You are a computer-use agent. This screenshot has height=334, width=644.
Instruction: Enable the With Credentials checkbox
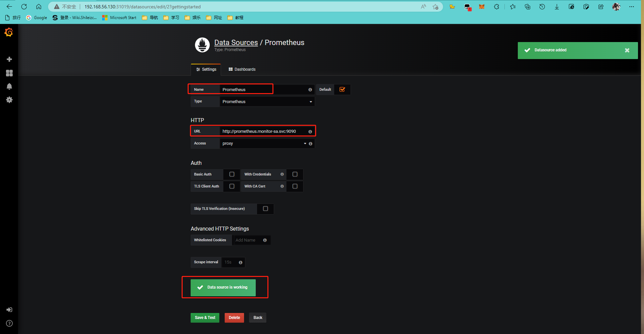point(295,174)
